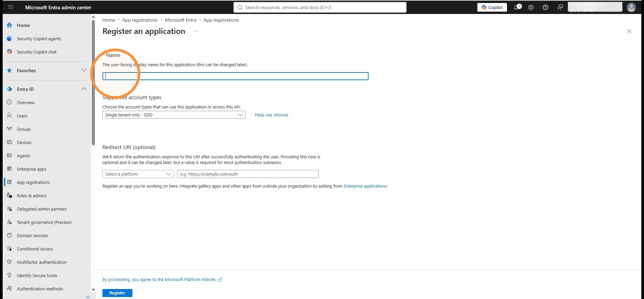This screenshot has width=644, height=299.
Task: Click the sidebar scroll down arrow
Action: pyautogui.click(x=93, y=290)
